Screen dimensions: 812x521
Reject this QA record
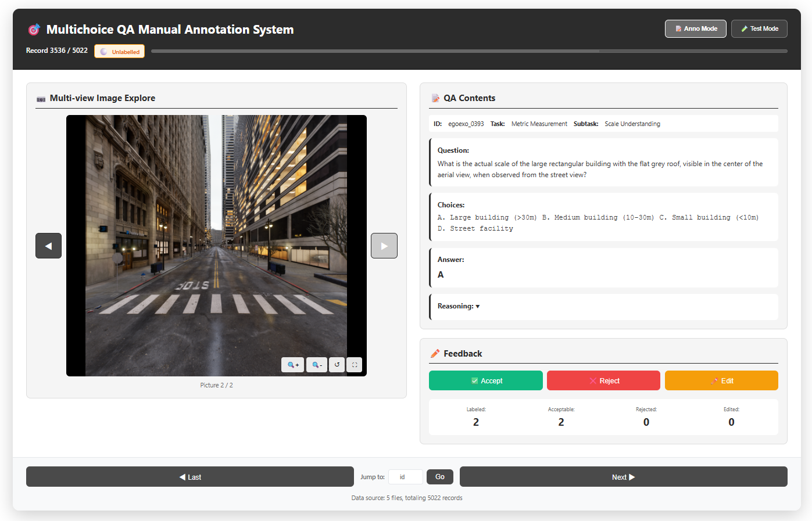(603, 380)
